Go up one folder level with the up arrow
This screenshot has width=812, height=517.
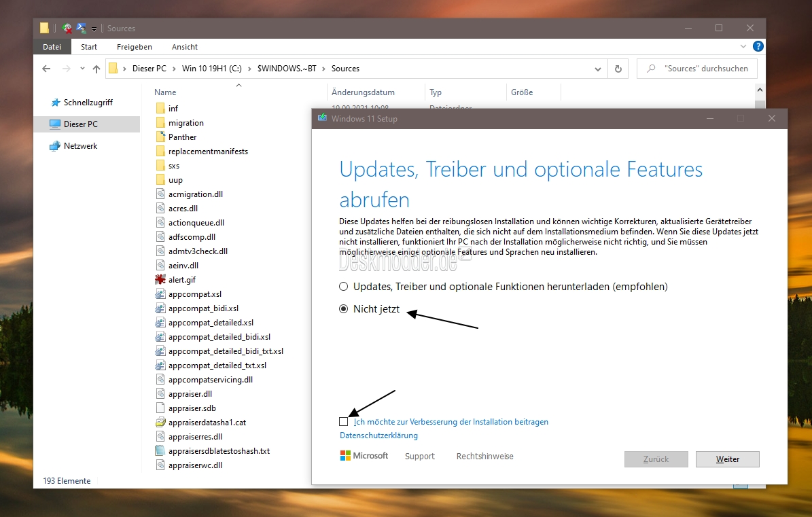click(96, 69)
